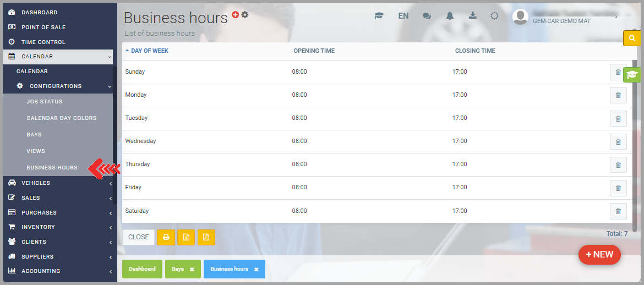Click the graduation cap training icon in header
644x285 pixels.
coord(379,16)
